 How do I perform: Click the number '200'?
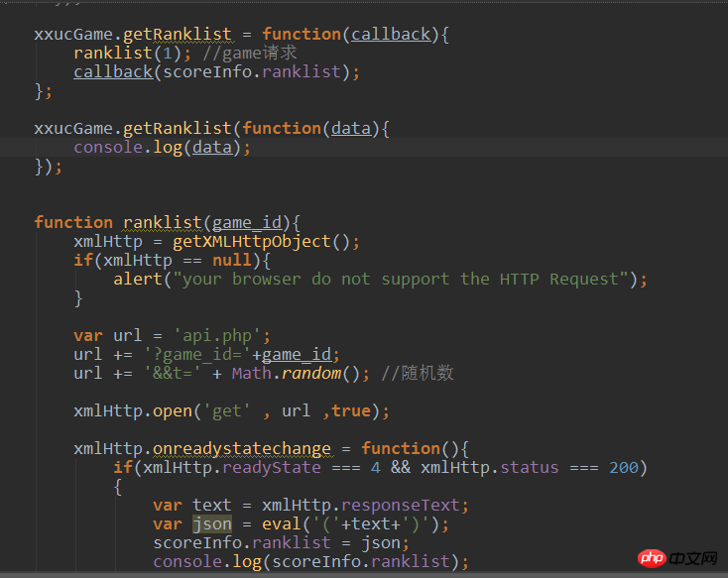(624, 468)
